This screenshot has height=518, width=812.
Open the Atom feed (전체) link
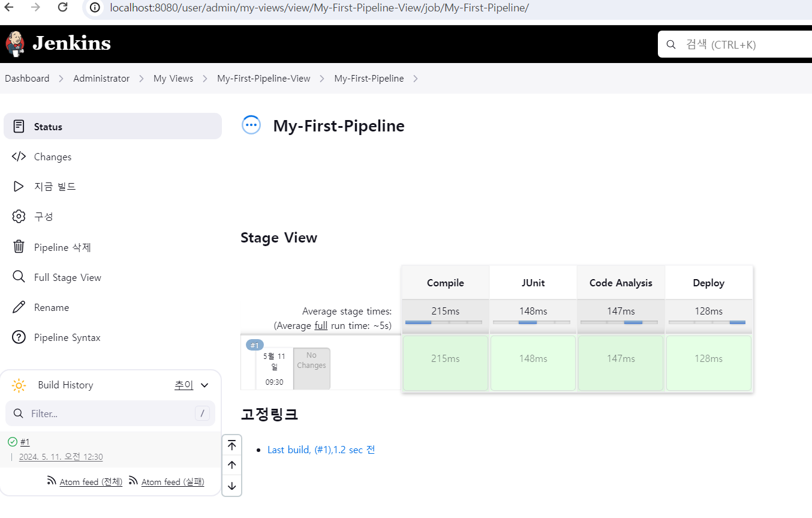(x=91, y=482)
